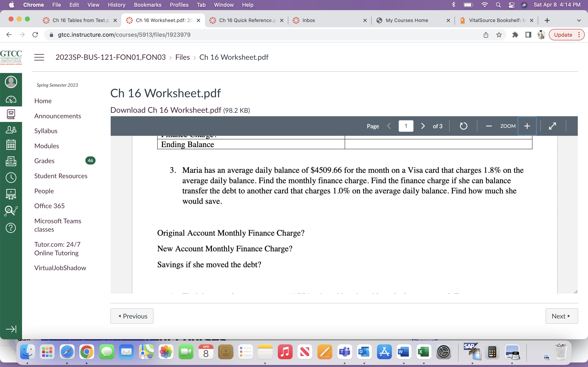Expand the PDF to fullscreen view
This screenshot has height=367, width=588.
click(x=553, y=126)
